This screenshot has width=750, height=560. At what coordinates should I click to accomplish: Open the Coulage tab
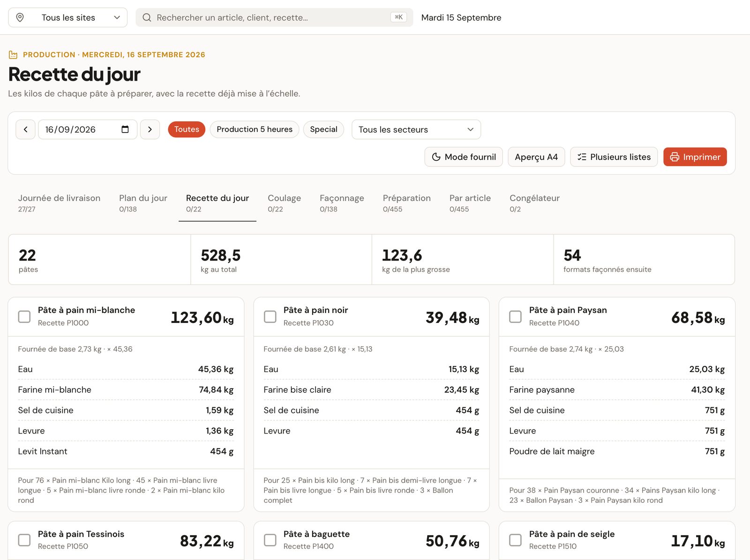pos(284,203)
